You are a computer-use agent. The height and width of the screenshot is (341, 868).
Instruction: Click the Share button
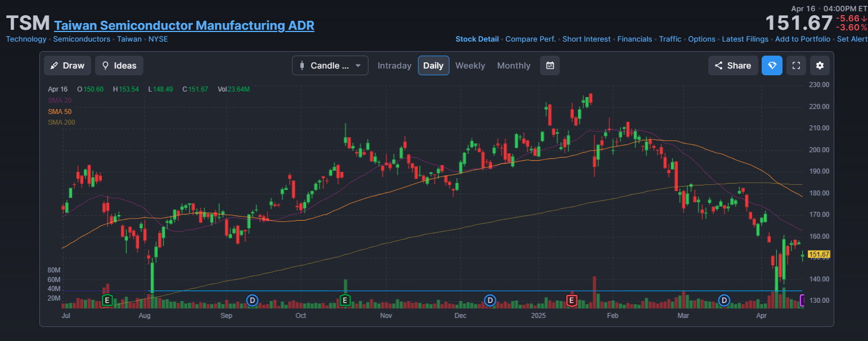(733, 66)
